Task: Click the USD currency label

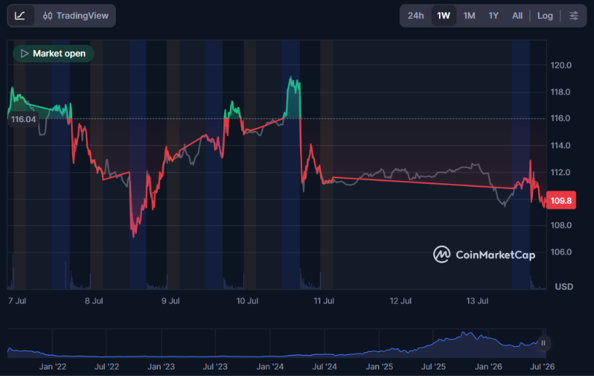Action: tap(564, 287)
